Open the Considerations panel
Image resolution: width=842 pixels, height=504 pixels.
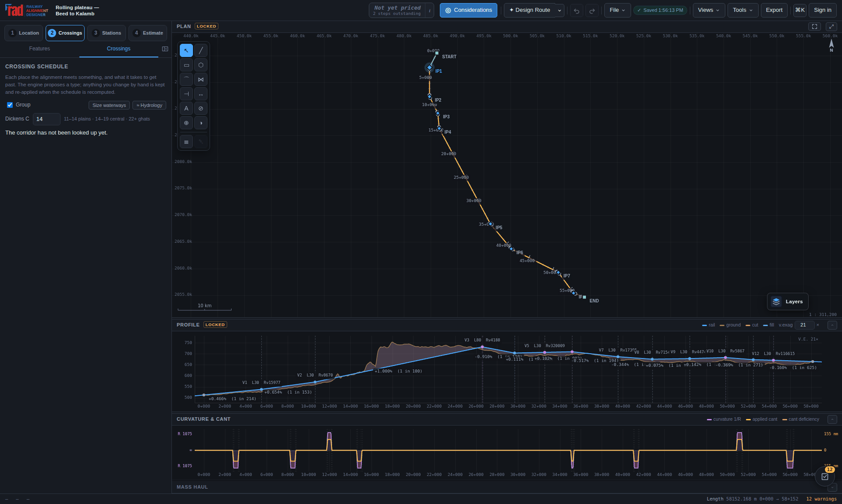468,10
